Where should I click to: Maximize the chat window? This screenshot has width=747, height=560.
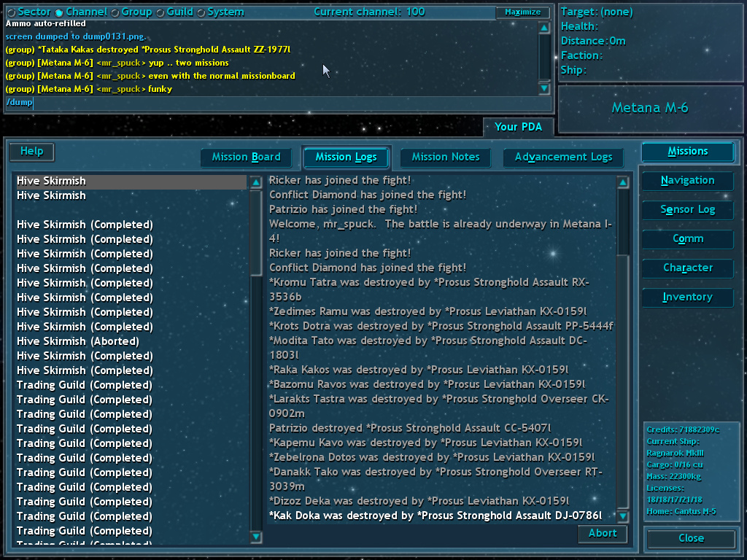pos(522,12)
